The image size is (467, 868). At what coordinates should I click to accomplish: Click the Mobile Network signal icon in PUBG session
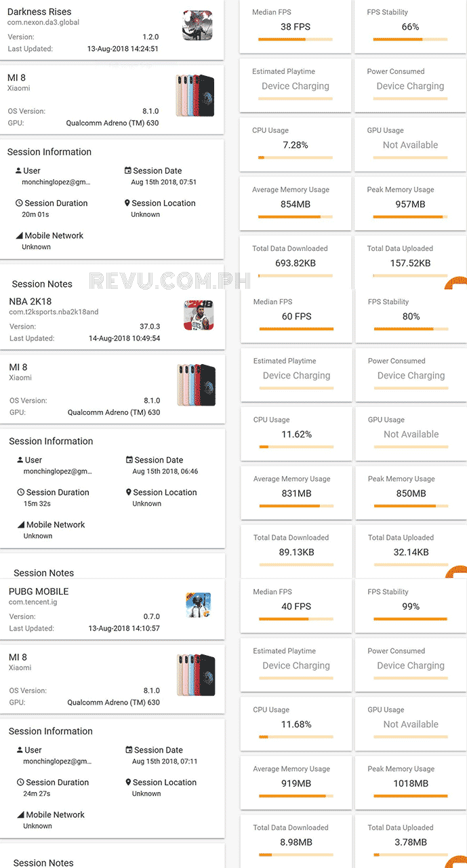(20, 814)
